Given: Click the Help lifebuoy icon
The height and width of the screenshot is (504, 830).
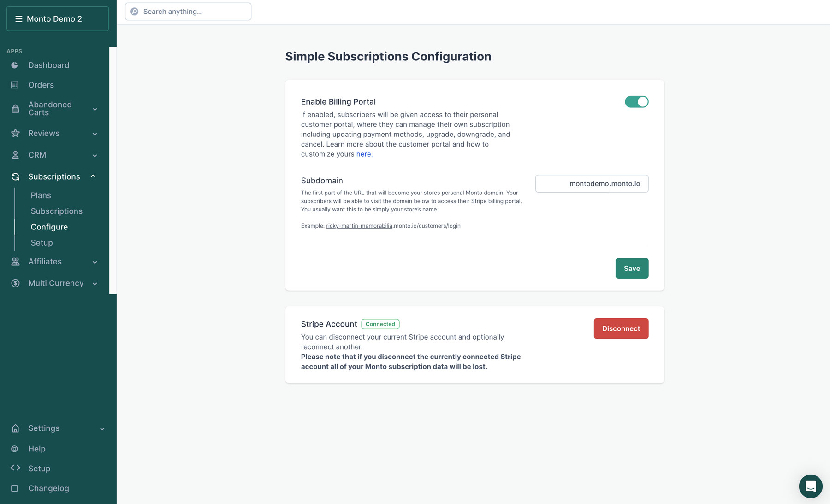Looking at the screenshot, I should 15,449.
